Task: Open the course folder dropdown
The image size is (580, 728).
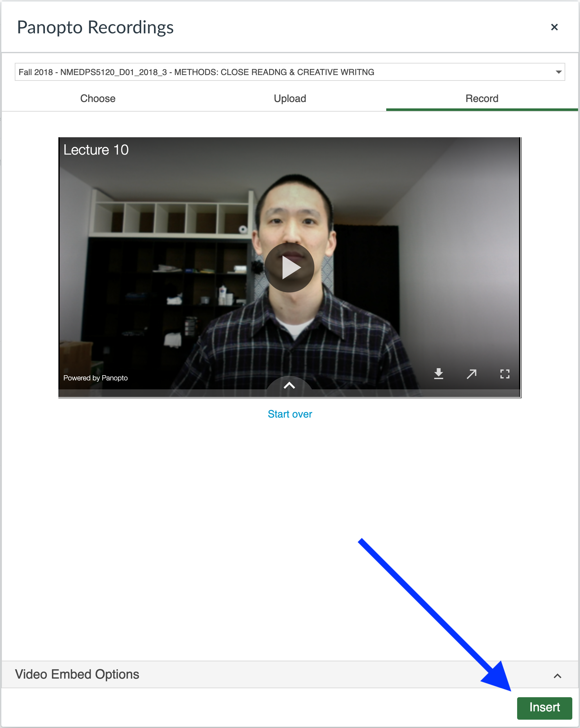Action: (x=290, y=72)
